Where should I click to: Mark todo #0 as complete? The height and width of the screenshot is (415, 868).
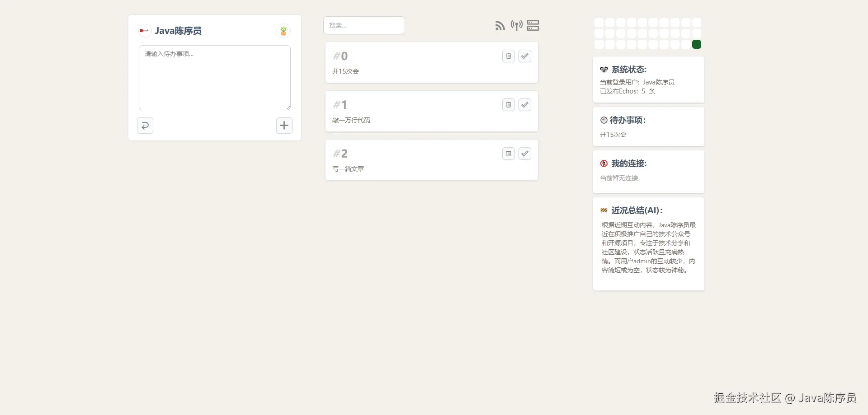525,56
